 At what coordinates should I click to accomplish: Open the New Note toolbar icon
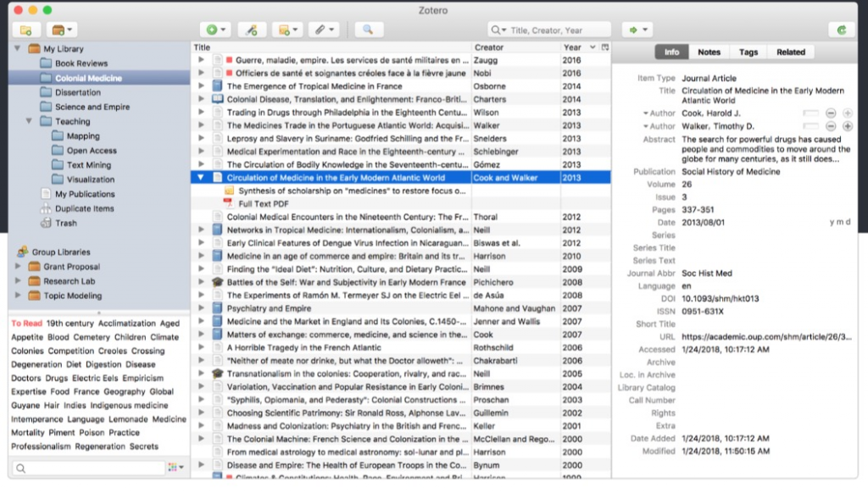287,30
